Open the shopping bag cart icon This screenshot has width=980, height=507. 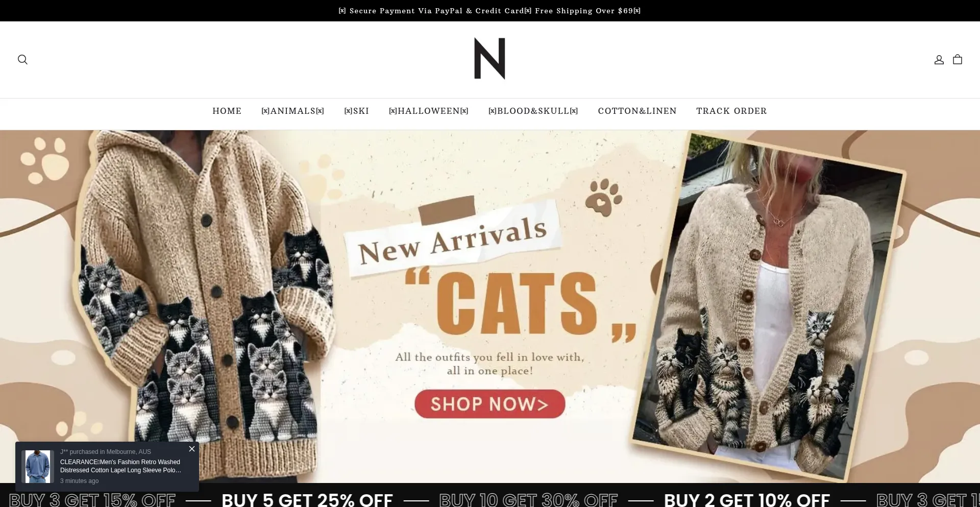point(958,59)
